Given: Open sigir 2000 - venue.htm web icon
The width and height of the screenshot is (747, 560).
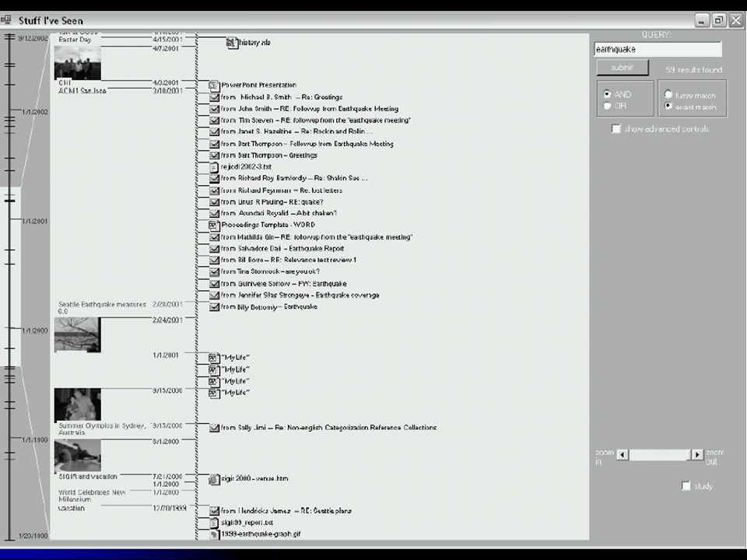Looking at the screenshot, I should [x=215, y=479].
